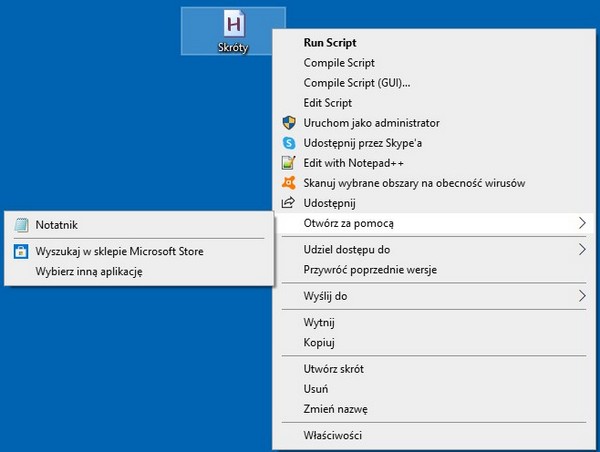Click the Skróty desktop file icon
This screenshot has height=452, width=600.
(x=234, y=24)
